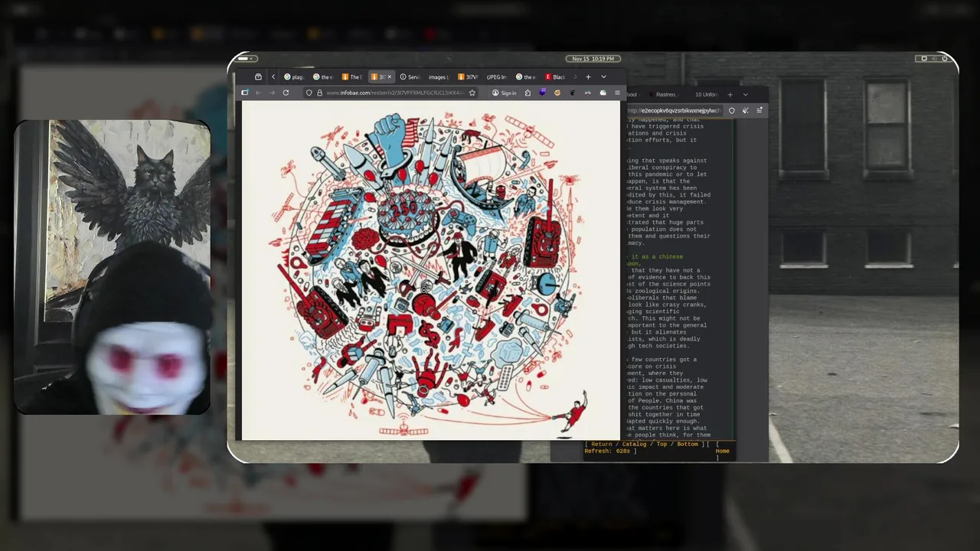
Task: Click the globe illustration image
Action: (x=431, y=272)
